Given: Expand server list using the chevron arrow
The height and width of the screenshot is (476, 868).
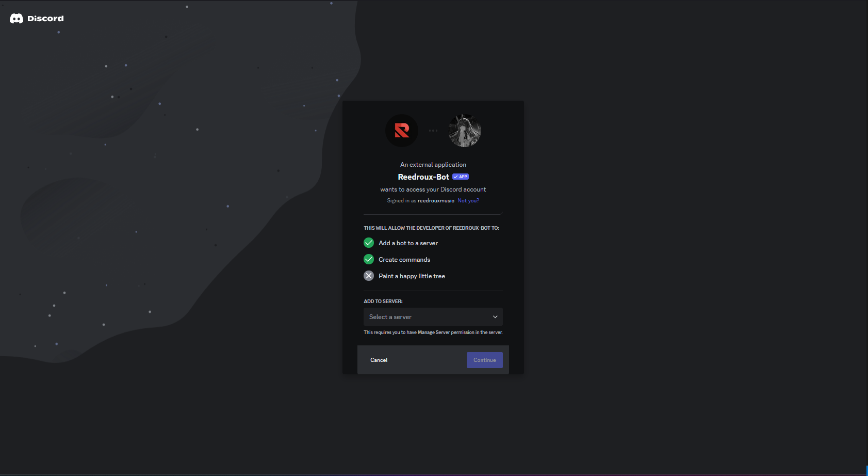Looking at the screenshot, I should pyautogui.click(x=495, y=317).
